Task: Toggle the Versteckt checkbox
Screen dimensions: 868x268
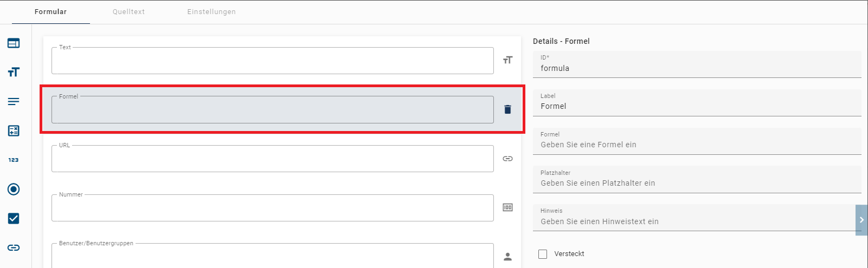Action: [x=543, y=254]
